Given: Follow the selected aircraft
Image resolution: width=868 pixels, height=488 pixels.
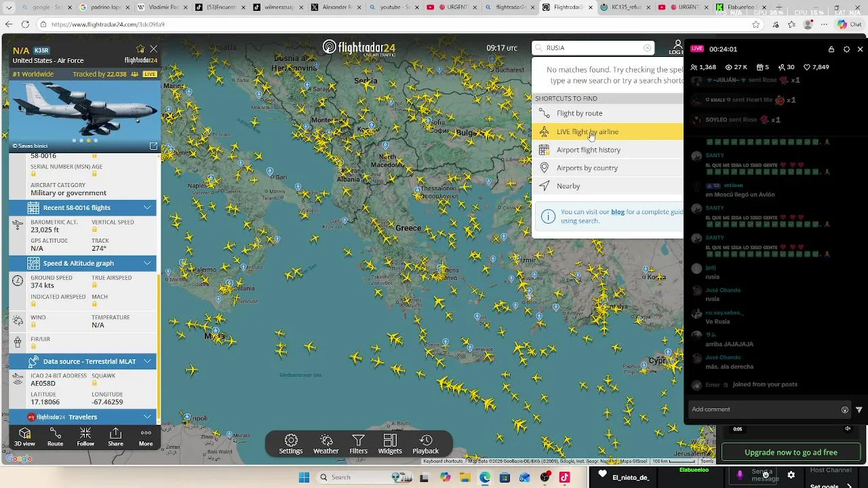Looking at the screenshot, I should [x=85, y=437].
